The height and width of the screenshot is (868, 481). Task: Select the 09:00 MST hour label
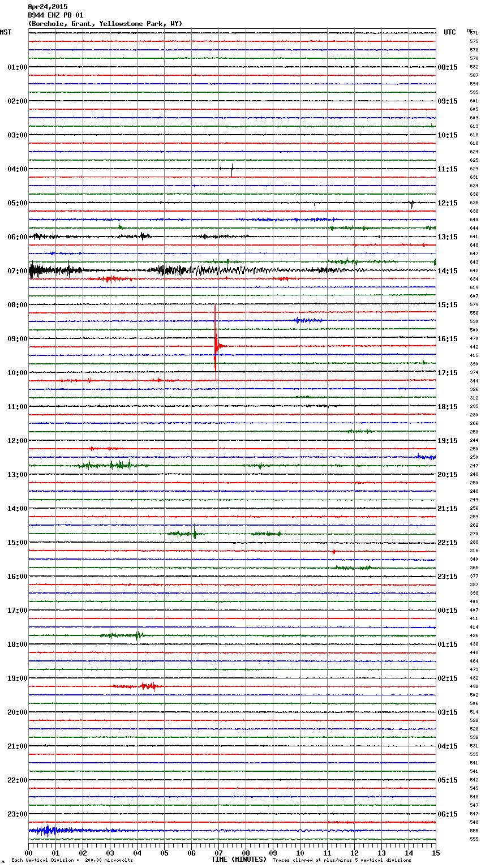coord(17,339)
